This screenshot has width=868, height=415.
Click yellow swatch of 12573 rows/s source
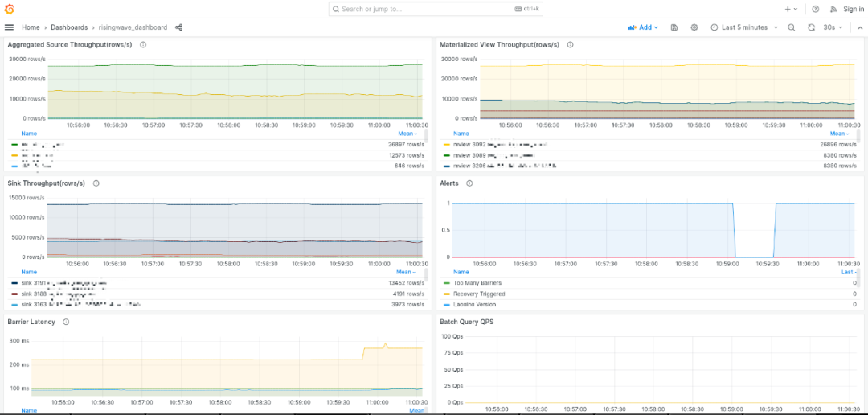pos(14,155)
